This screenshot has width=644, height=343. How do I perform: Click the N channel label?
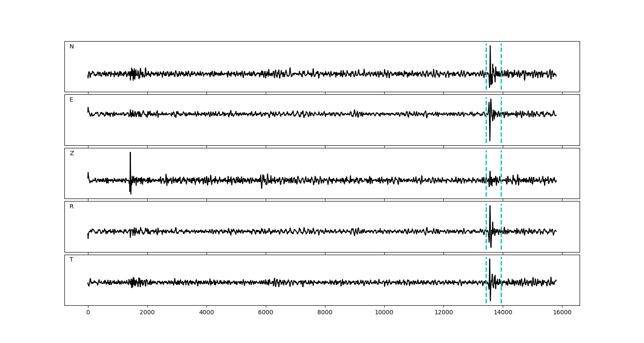click(x=72, y=47)
